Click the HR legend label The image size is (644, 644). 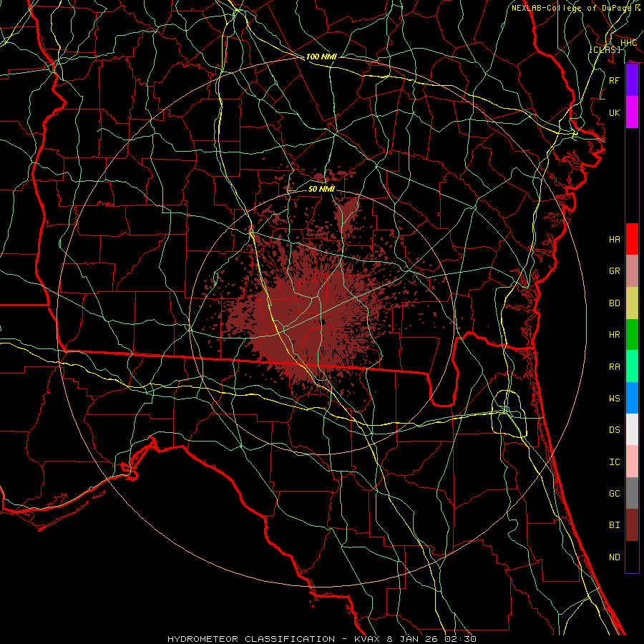pyautogui.click(x=614, y=335)
